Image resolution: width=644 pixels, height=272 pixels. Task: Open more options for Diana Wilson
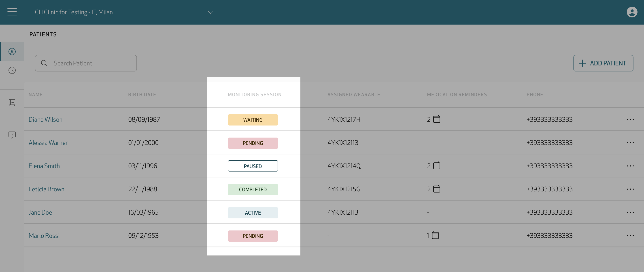[630, 119]
